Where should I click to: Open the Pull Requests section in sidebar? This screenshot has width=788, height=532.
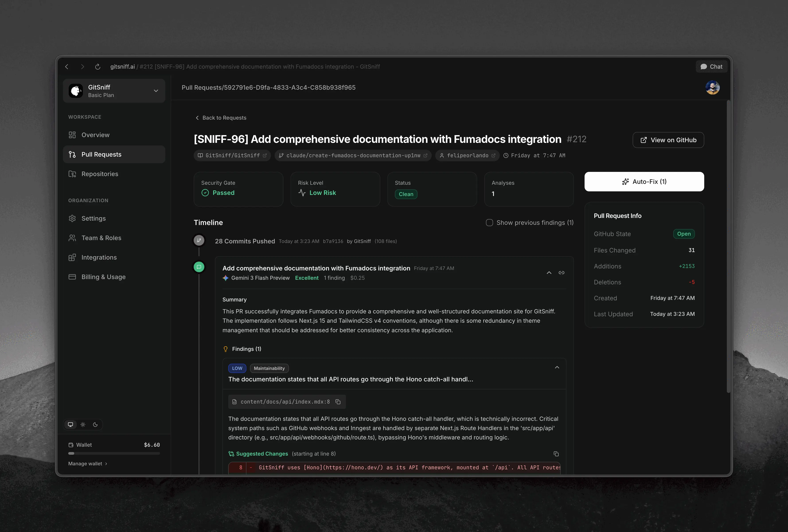[x=101, y=154]
